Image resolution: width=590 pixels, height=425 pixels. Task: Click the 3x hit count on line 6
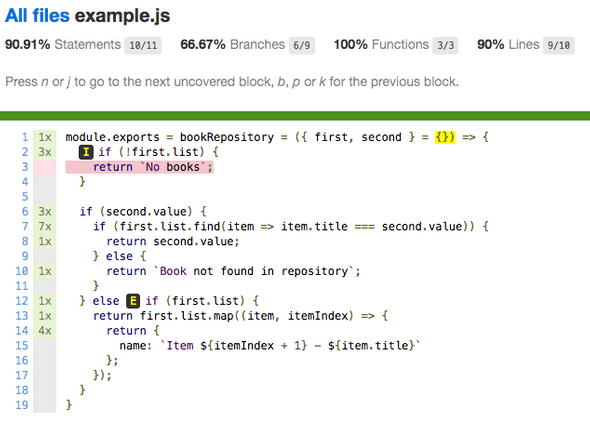[x=45, y=212]
